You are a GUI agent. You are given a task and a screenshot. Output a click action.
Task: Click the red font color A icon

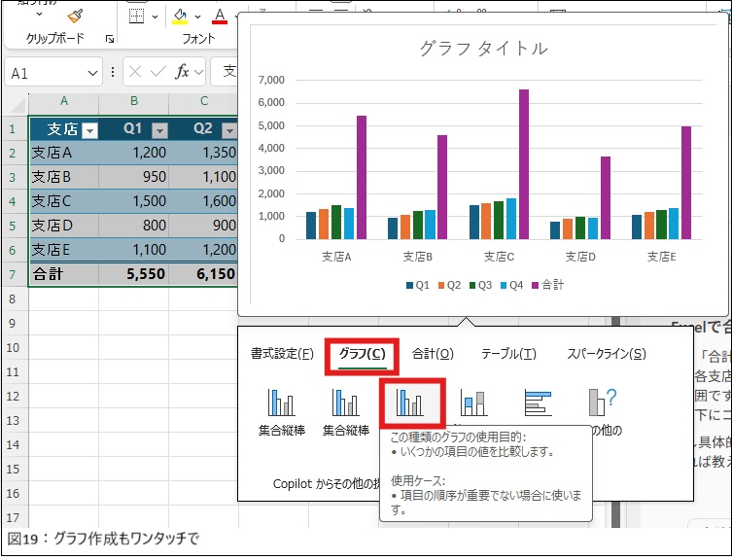click(219, 16)
